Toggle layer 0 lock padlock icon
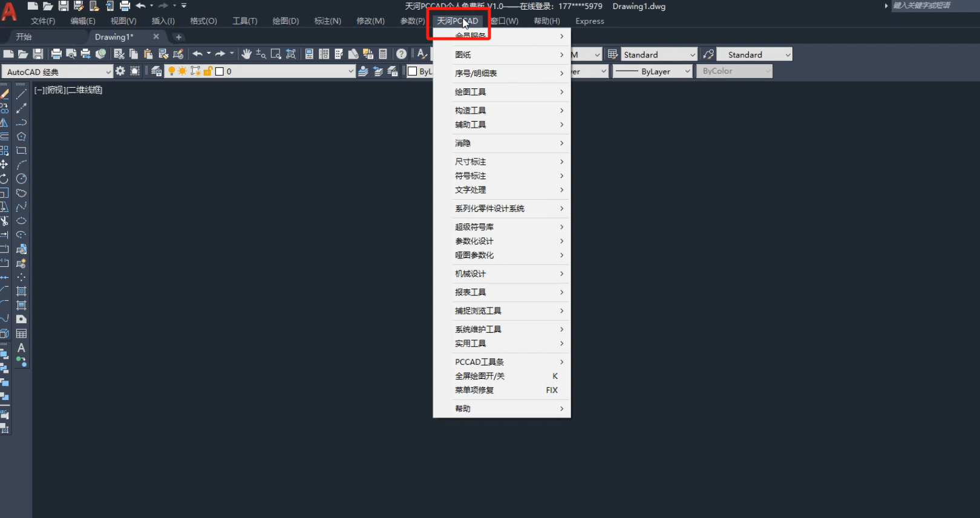 point(207,71)
